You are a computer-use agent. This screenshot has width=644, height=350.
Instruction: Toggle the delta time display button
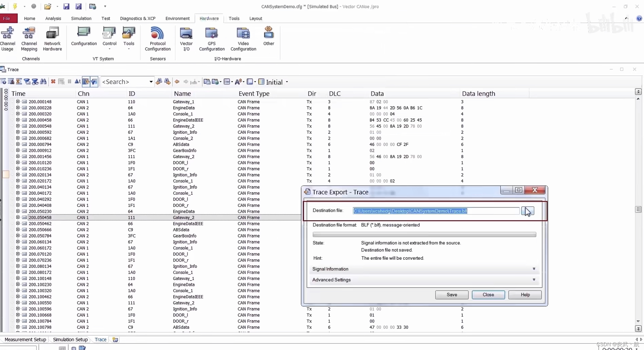tap(77, 82)
